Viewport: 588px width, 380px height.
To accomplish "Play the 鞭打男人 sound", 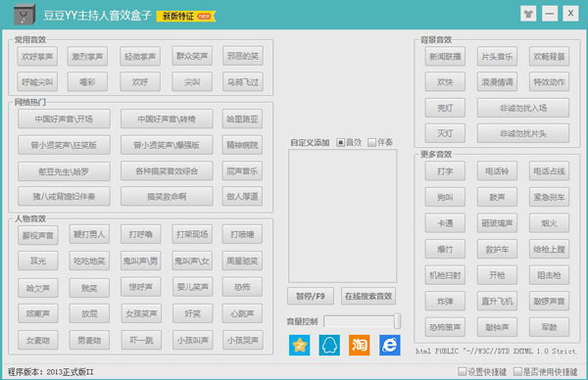I will point(89,234).
